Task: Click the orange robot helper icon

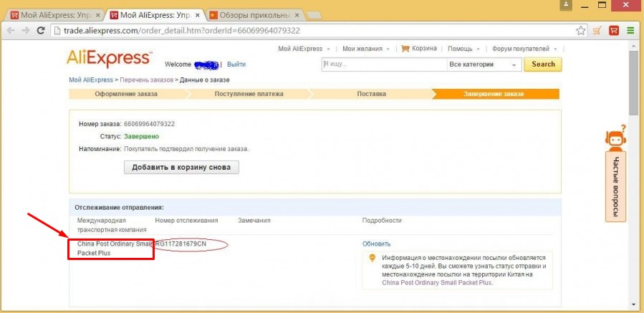Action: click(615, 138)
